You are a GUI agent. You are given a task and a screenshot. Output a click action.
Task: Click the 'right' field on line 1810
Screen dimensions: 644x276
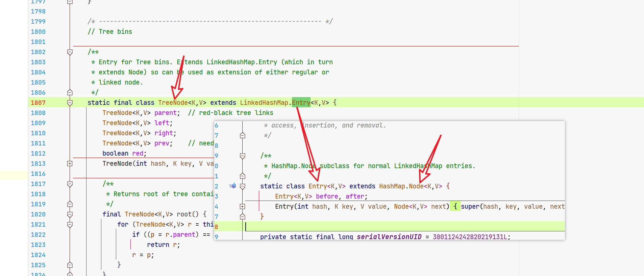coord(164,133)
